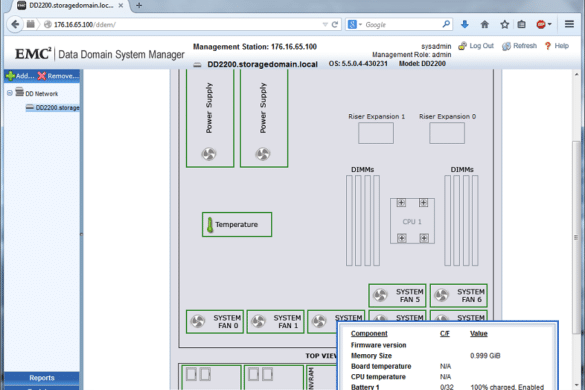Open the Reports section tab
This screenshot has width=585, height=390.
coord(42,378)
